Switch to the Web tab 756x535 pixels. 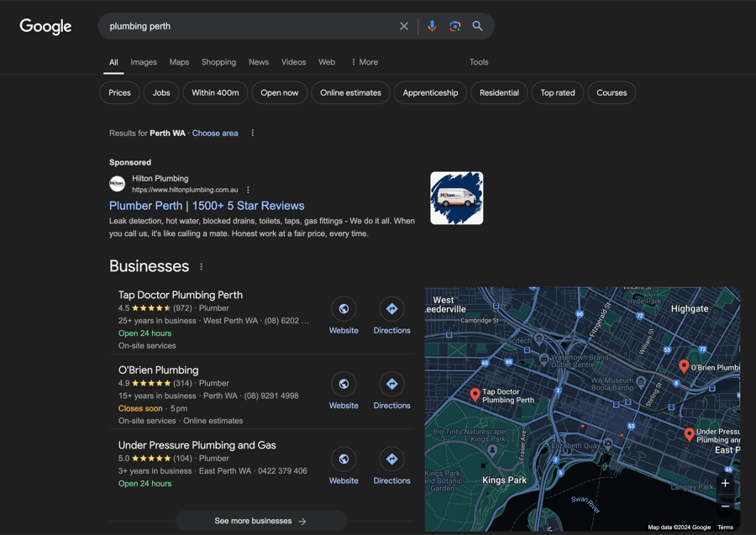click(327, 62)
